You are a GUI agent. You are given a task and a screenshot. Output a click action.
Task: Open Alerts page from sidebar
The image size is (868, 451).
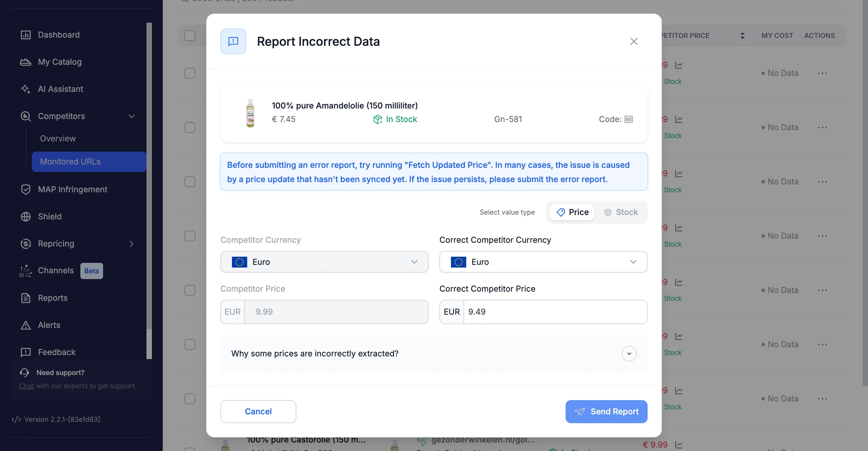[x=49, y=325]
